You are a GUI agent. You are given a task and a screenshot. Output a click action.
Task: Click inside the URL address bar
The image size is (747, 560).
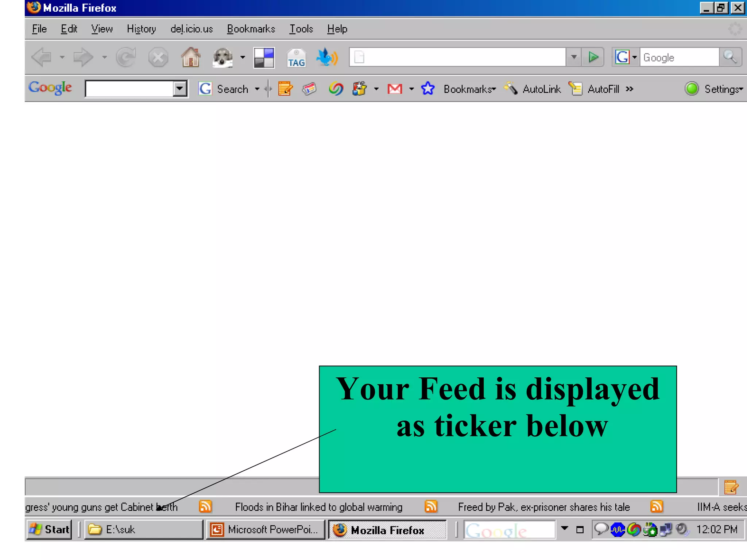(x=457, y=57)
